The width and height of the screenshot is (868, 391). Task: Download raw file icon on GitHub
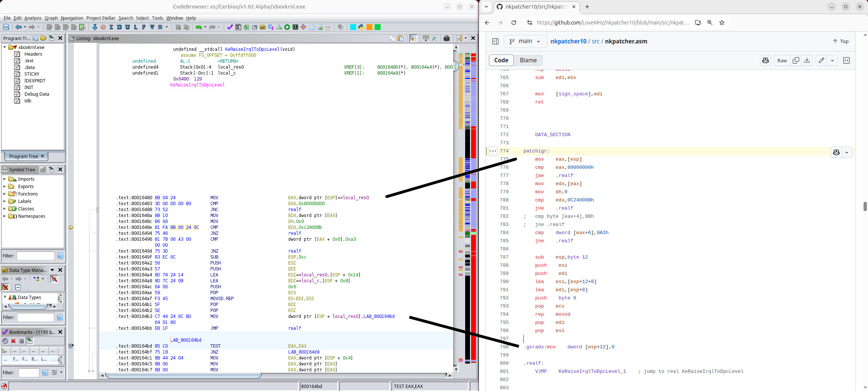[x=807, y=60]
